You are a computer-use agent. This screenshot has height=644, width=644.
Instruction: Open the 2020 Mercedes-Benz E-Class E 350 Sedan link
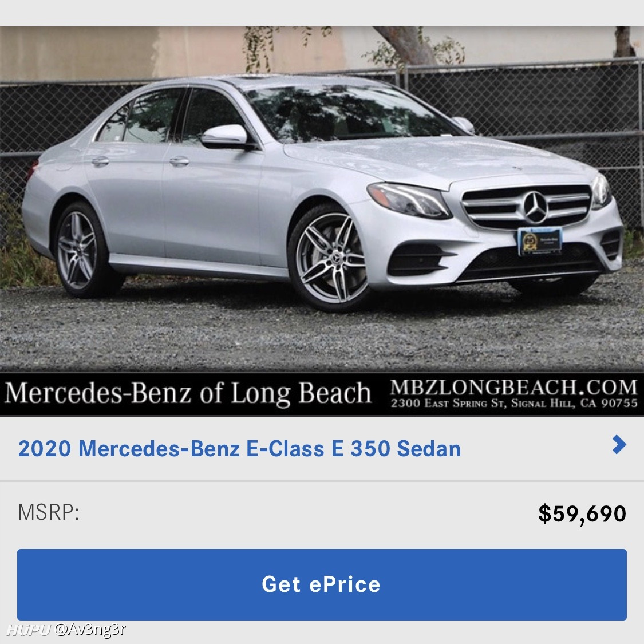[239, 448]
